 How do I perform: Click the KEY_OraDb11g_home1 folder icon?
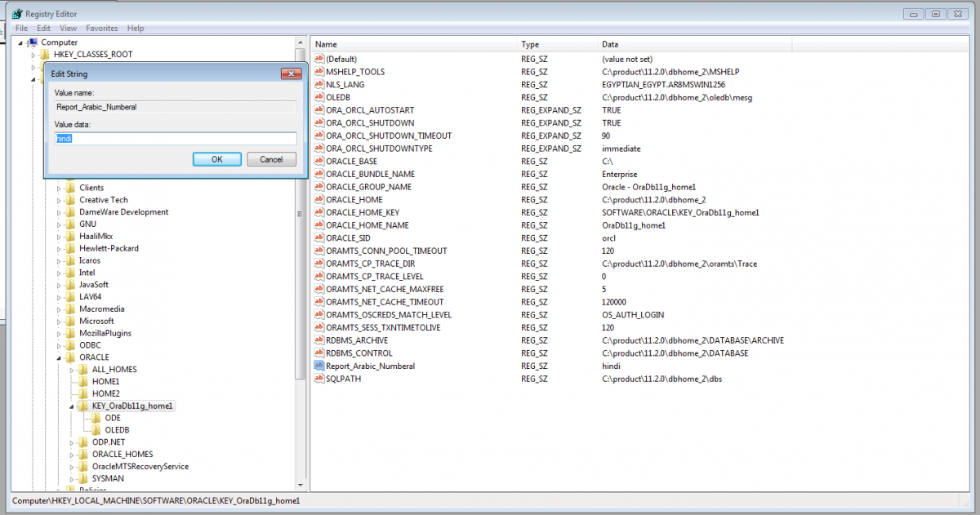coord(83,406)
